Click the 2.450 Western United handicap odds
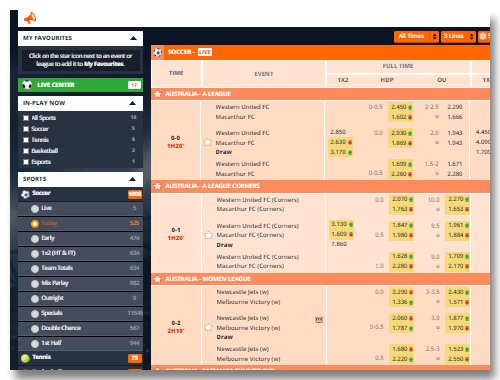Screen dimensions: 500x380 tap(401, 107)
